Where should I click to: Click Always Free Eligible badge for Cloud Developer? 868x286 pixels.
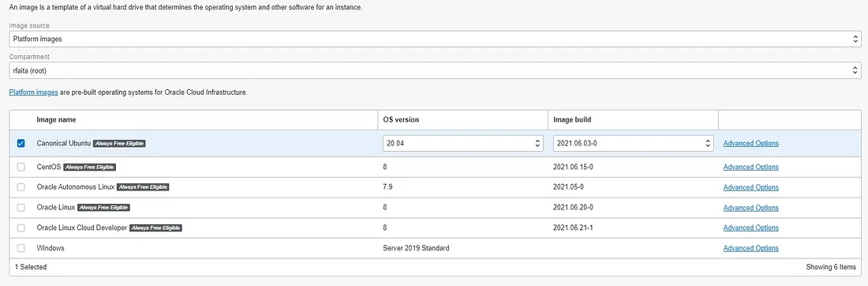[x=155, y=228]
